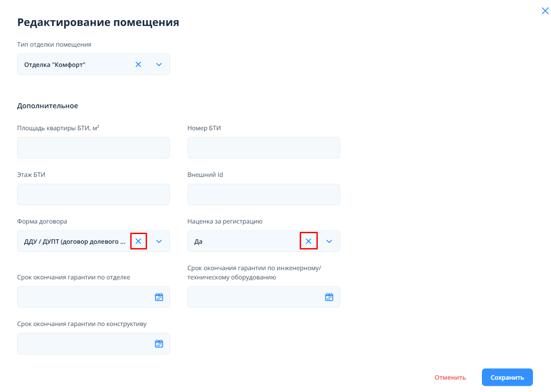Focus the "Площадь квартиры БТИ" input field
Screen dimensions: 551x392
click(x=93, y=148)
